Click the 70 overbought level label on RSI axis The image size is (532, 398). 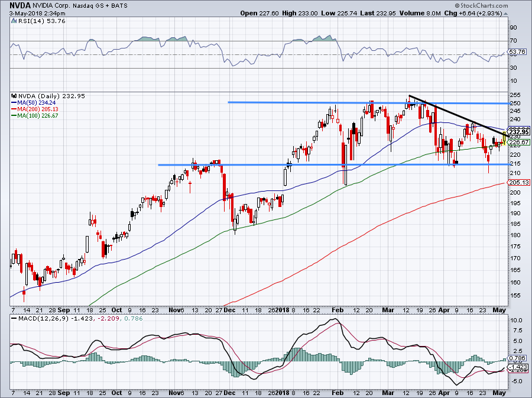coord(514,41)
